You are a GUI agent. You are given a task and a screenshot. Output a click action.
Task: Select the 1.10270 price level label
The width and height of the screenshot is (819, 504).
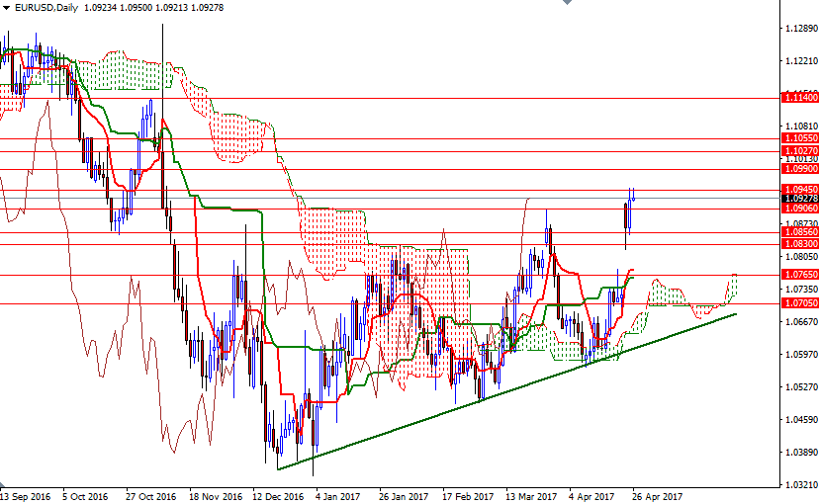(799, 151)
